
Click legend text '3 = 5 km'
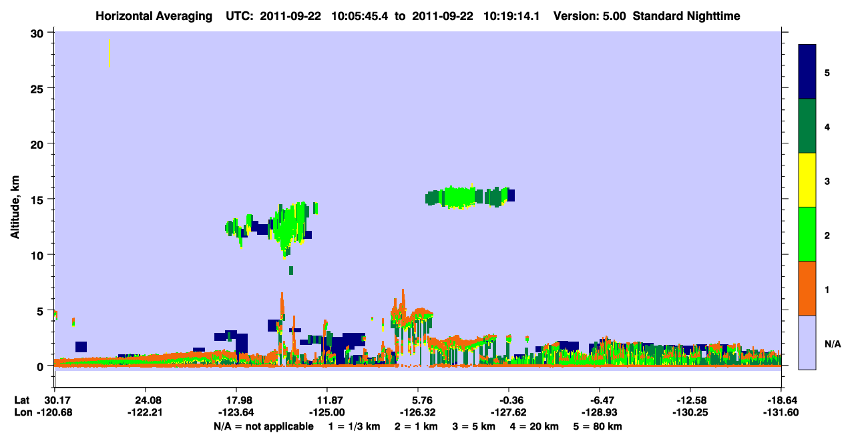click(x=473, y=426)
